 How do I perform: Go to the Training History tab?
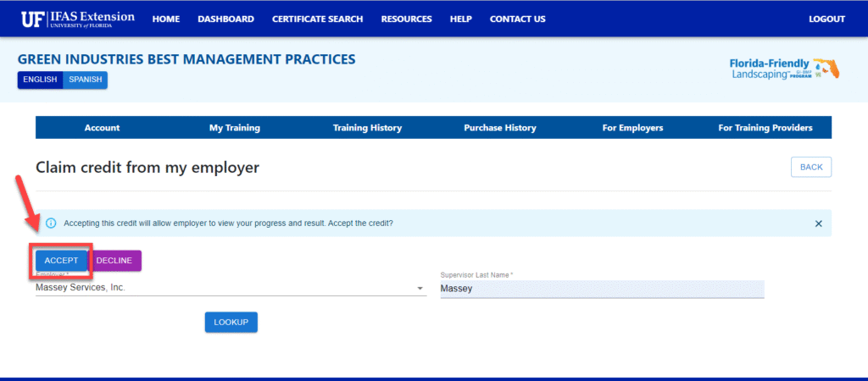click(x=367, y=128)
